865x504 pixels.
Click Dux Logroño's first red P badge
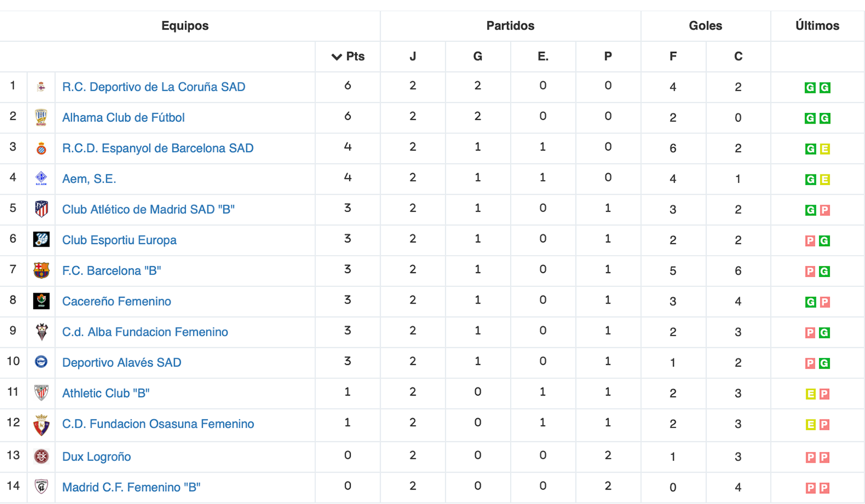810,458
